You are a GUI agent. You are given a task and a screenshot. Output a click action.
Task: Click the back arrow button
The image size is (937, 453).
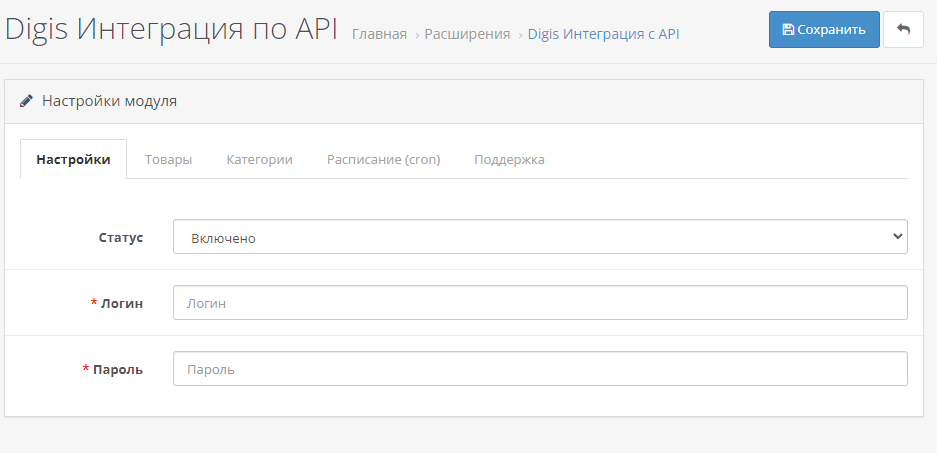[x=904, y=29]
